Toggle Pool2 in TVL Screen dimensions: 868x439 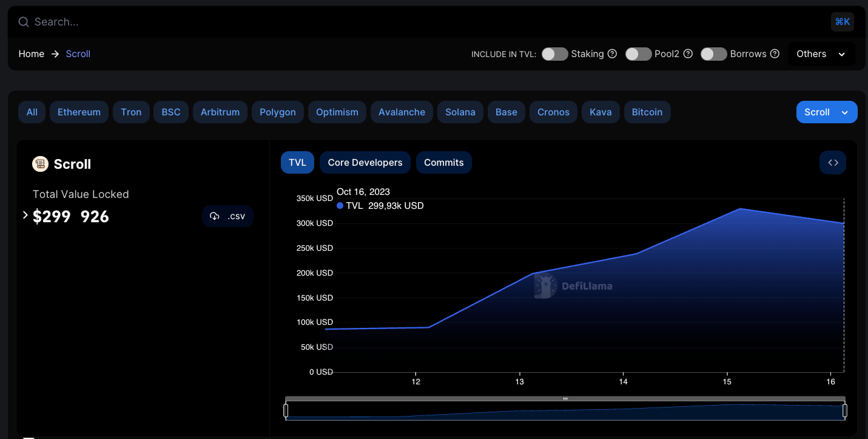click(x=638, y=54)
